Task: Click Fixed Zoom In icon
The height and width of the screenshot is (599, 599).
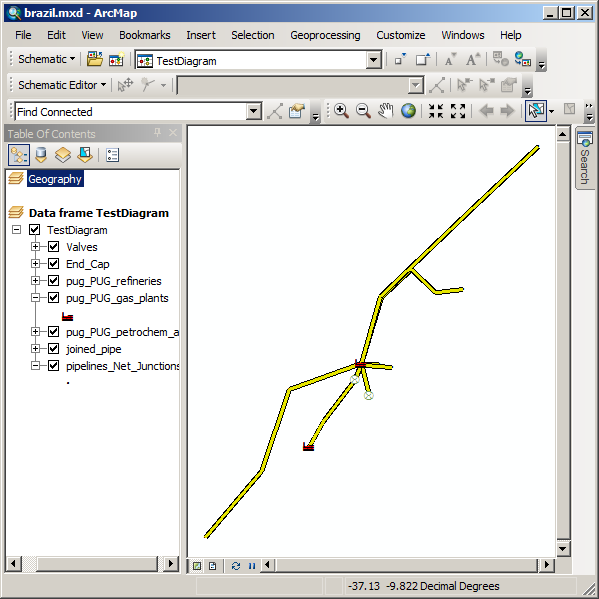Action: 436,111
